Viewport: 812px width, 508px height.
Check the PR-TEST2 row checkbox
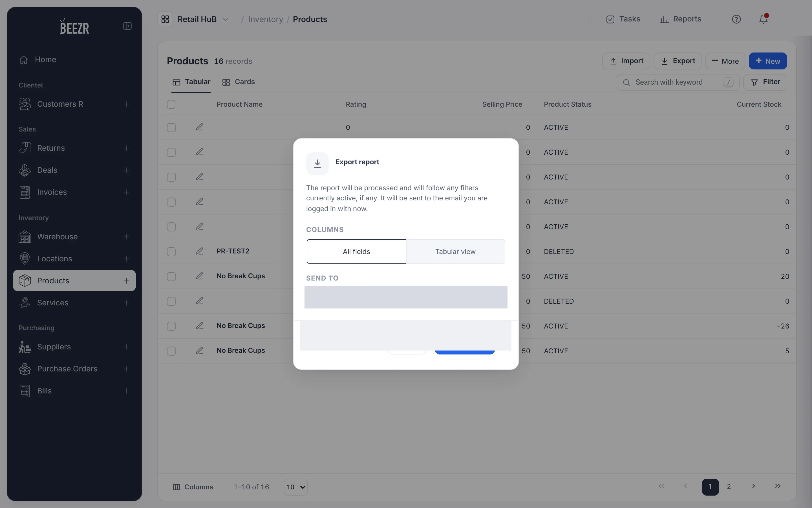point(171,252)
